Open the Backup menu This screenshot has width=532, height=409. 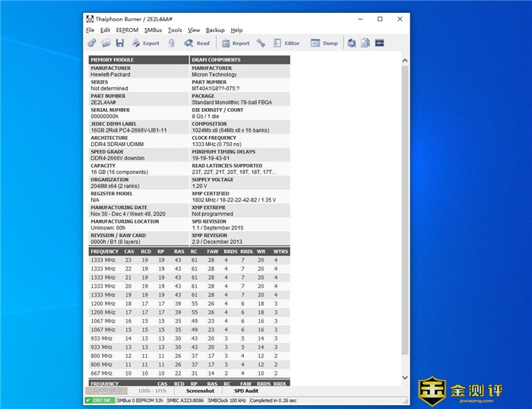click(x=215, y=30)
